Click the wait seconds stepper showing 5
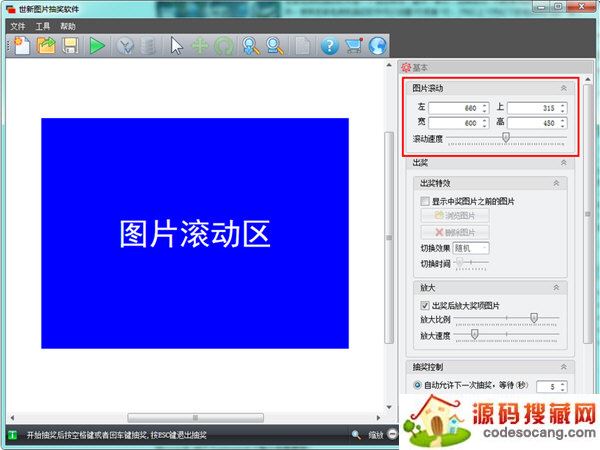Screen dimensions: 600x450 click(562, 386)
